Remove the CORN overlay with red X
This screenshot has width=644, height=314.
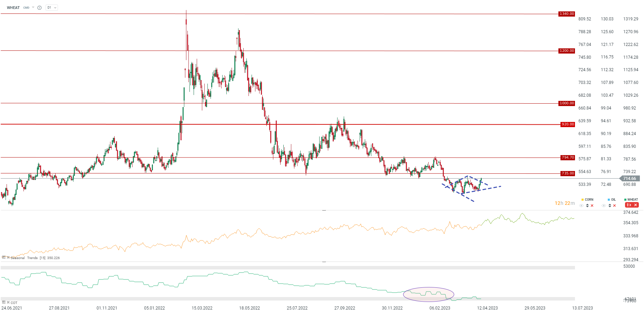592,206
